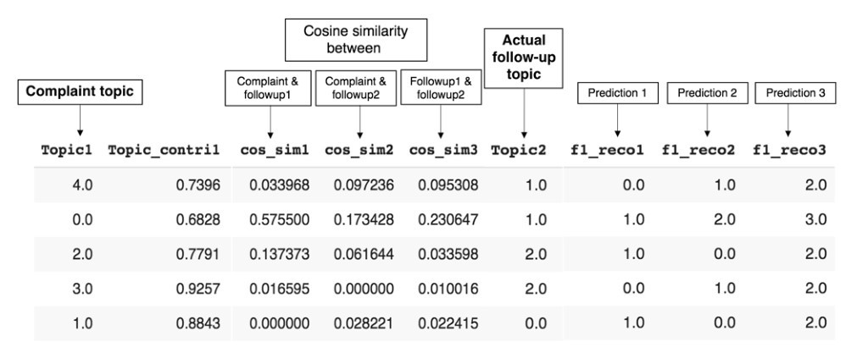Select the "Prediction 2" label box
Image resolution: width=868 pixels, height=364 pixels.
pos(707,92)
